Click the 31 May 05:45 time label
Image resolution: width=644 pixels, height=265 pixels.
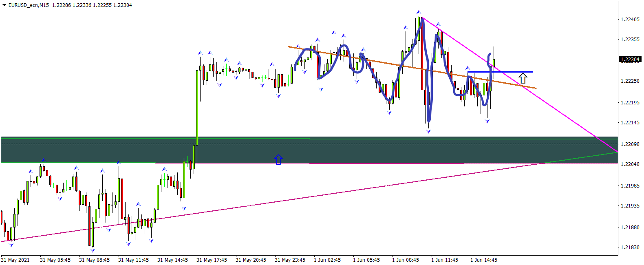coord(55,260)
